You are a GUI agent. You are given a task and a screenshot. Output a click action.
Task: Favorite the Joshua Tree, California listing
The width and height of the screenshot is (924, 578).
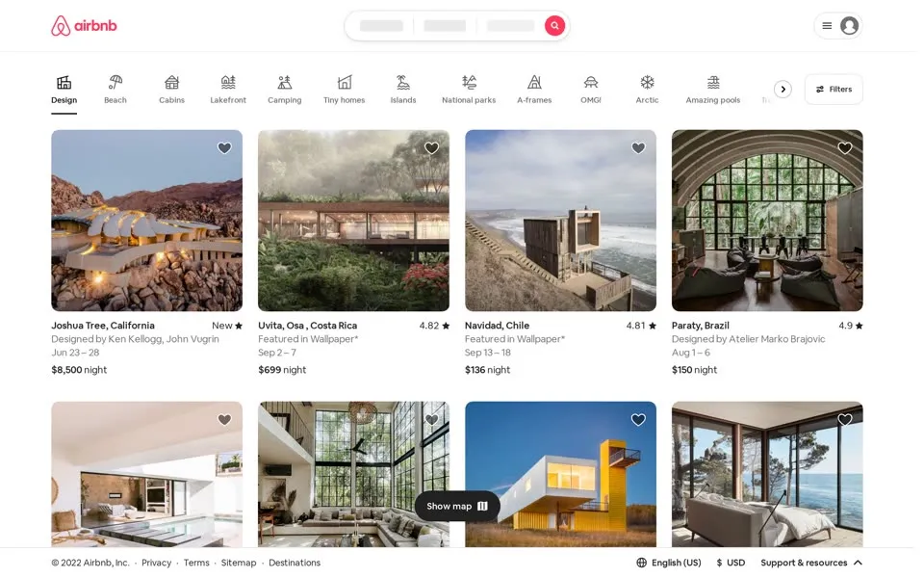(225, 148)
